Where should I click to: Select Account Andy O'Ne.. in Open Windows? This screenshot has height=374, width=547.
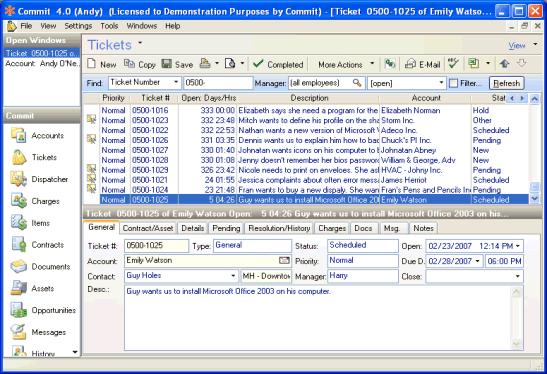(x=42, y=63)
